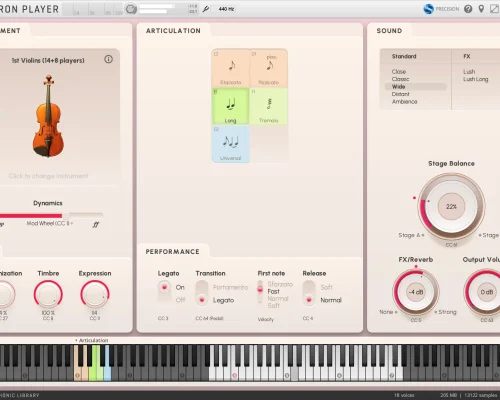Click the Output Volume knob
The width and height of the screenshot is (500, 400).
click(x=486, y=292)
